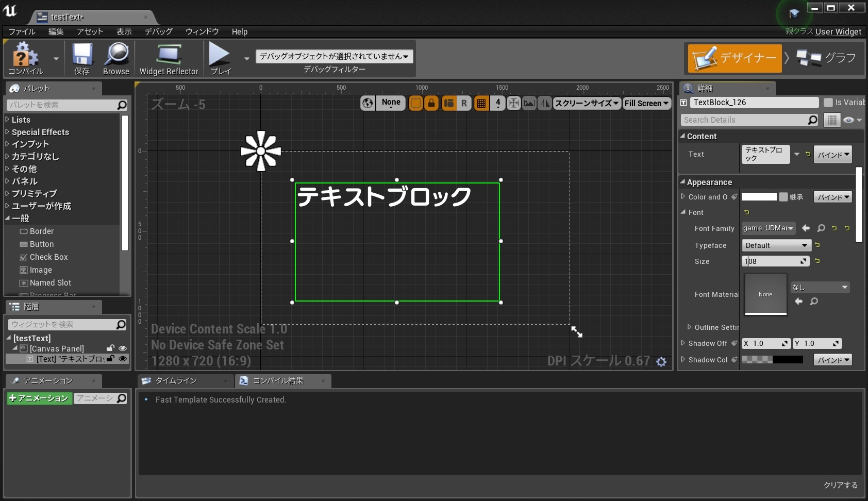Switch to the Timeline tab (タイムライン)

click(x=176, y=381)
